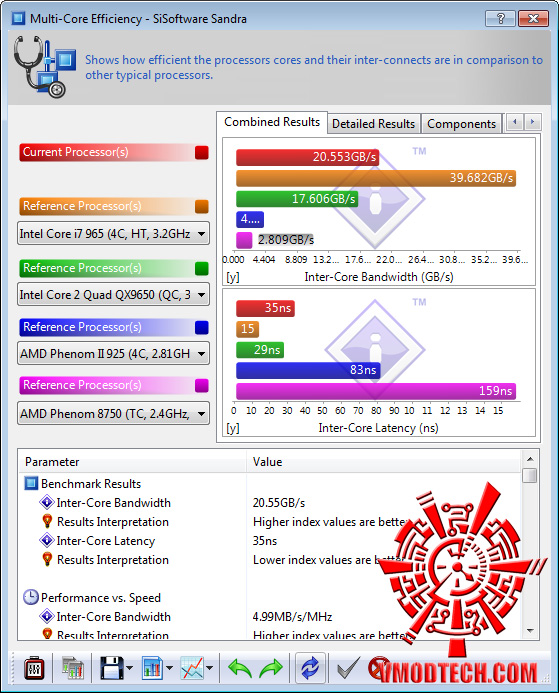Image resolution: width=559 pixels, height=693 pixels.
Task: Refresh results with the blue arrows icon
Action: click(x=310, y=668)
